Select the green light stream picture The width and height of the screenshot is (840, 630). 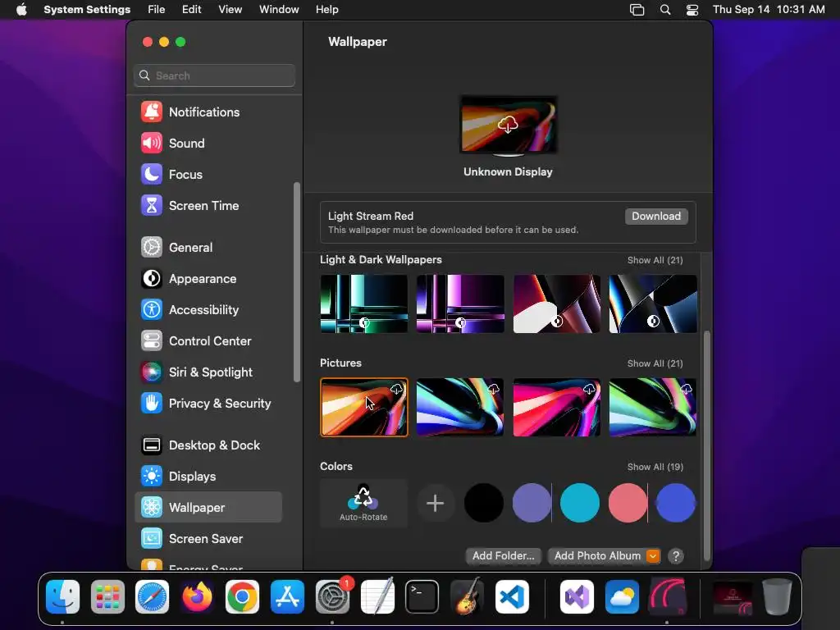pos(653,407)
